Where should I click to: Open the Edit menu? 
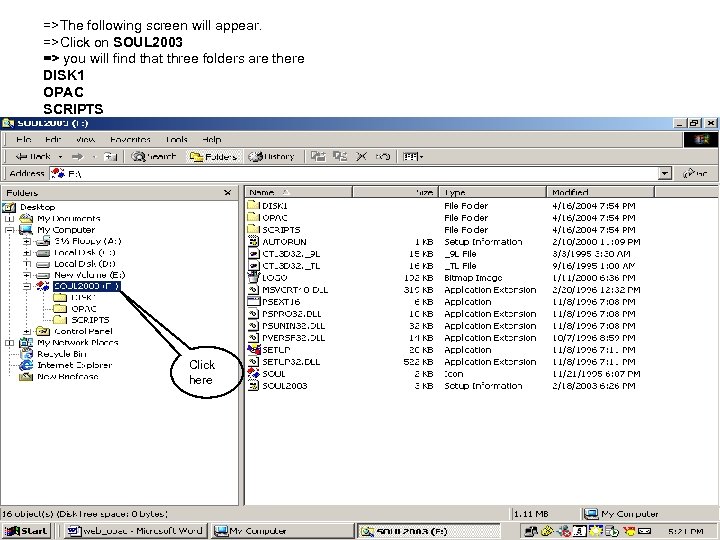tap(53, 139)
